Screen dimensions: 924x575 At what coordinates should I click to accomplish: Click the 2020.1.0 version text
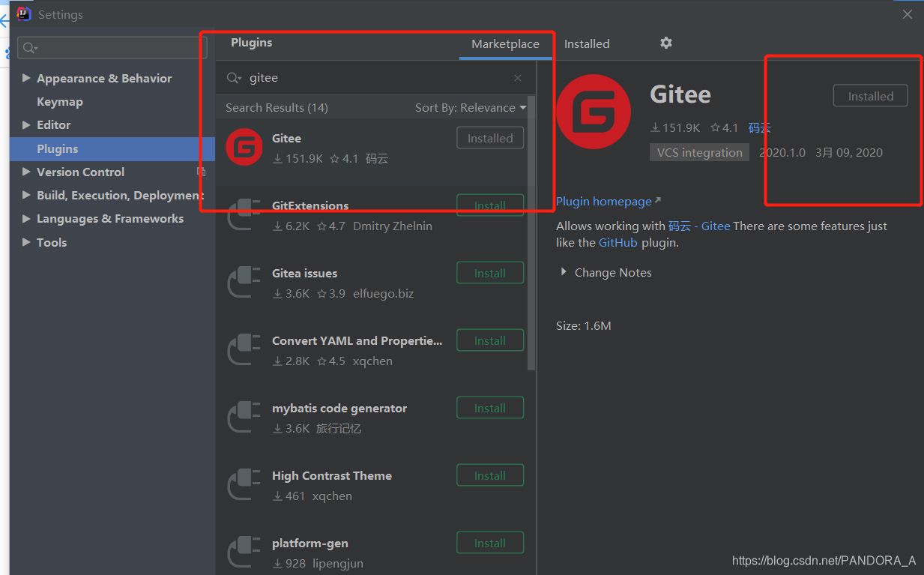[x=782, y=152]
